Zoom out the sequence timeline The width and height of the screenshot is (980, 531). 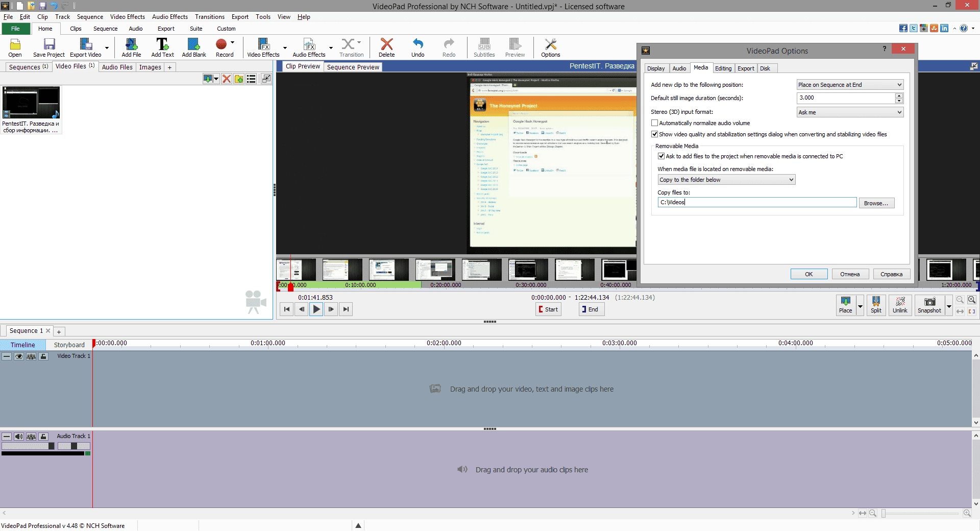point(873,513)
